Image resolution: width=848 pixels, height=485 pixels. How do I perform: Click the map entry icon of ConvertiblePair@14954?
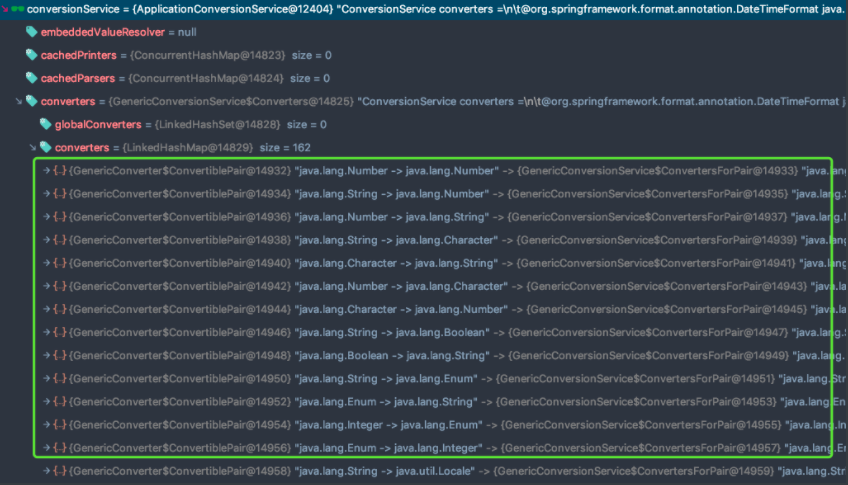[x=59, y=424]
